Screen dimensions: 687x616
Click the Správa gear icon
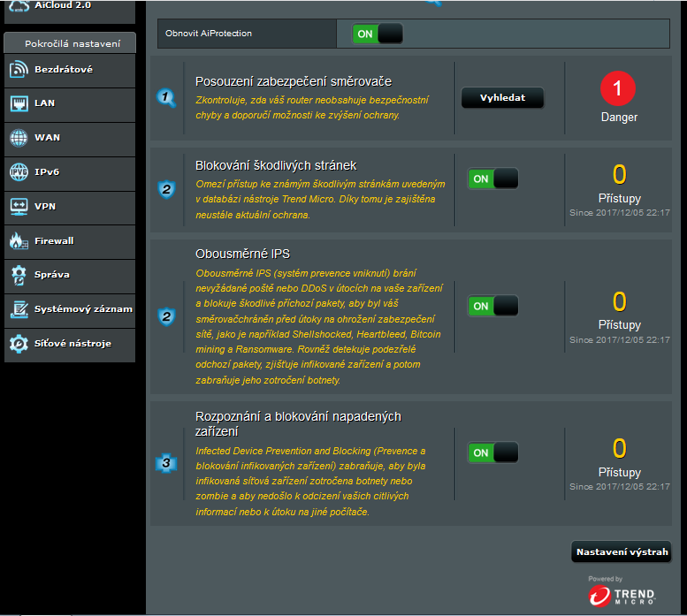click(19, 275)
